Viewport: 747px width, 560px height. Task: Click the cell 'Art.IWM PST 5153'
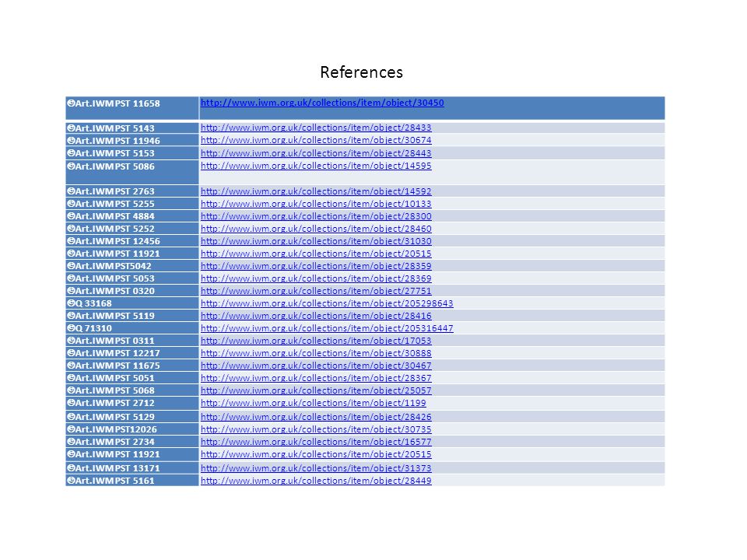pyautogui.click(x=132, y=153)
